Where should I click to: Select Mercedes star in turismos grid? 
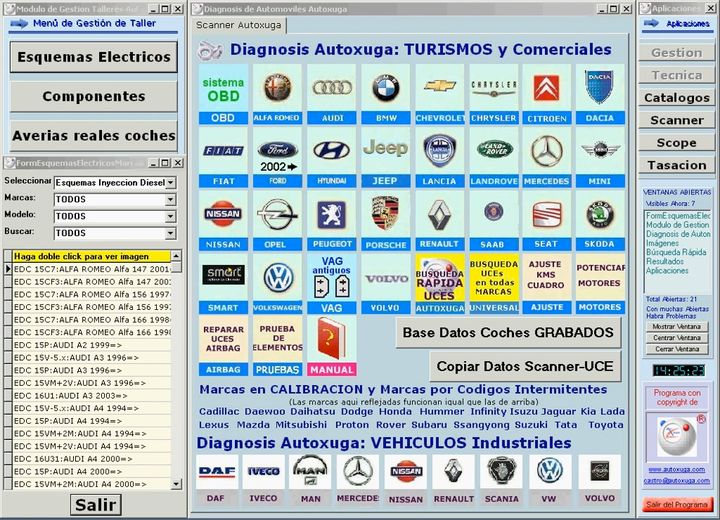pyautogui.click(x=546, y=152)
